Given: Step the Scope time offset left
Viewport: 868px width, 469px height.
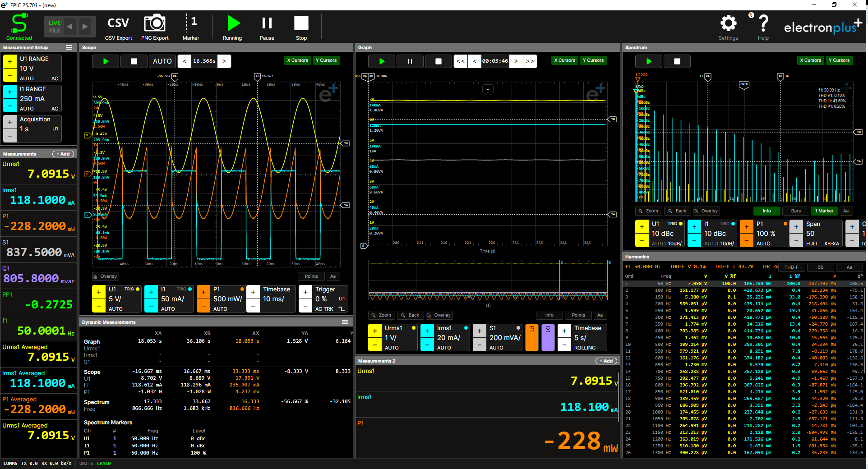Looking at the screenshot, I should click(x=184, y=61).
